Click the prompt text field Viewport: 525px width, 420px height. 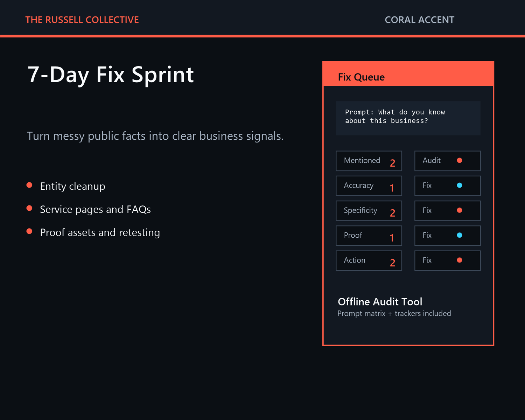point(408,118)
